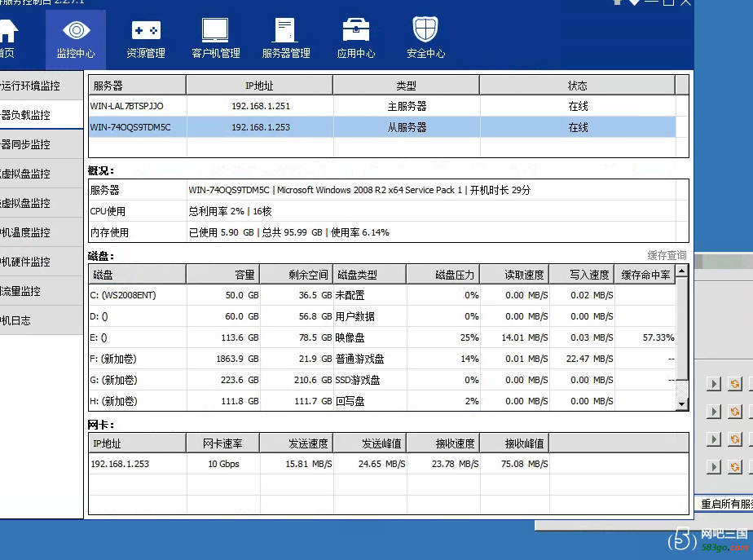Open 客户机管理 monitor icon
This screenshot has height=560, width=753.
(216, 32)
